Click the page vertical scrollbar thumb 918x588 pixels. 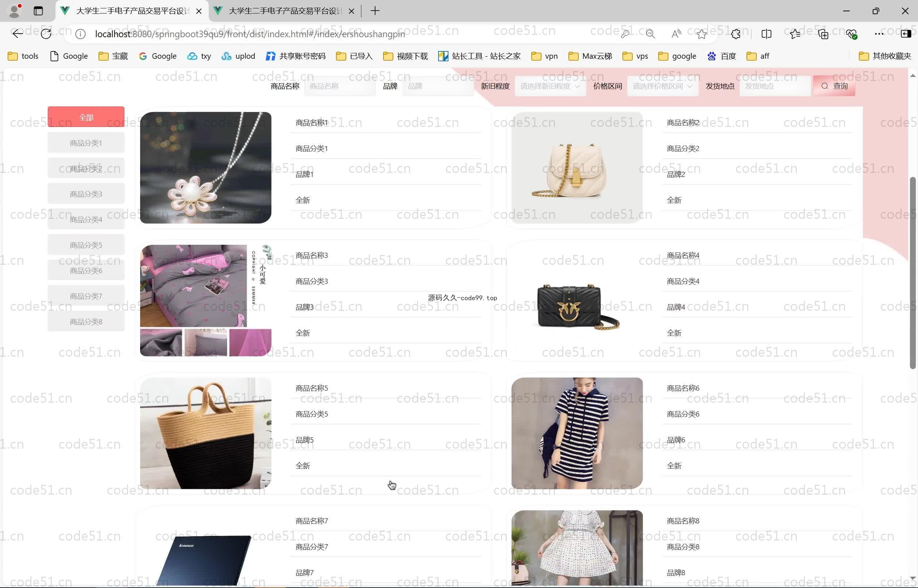coord(913,273)
